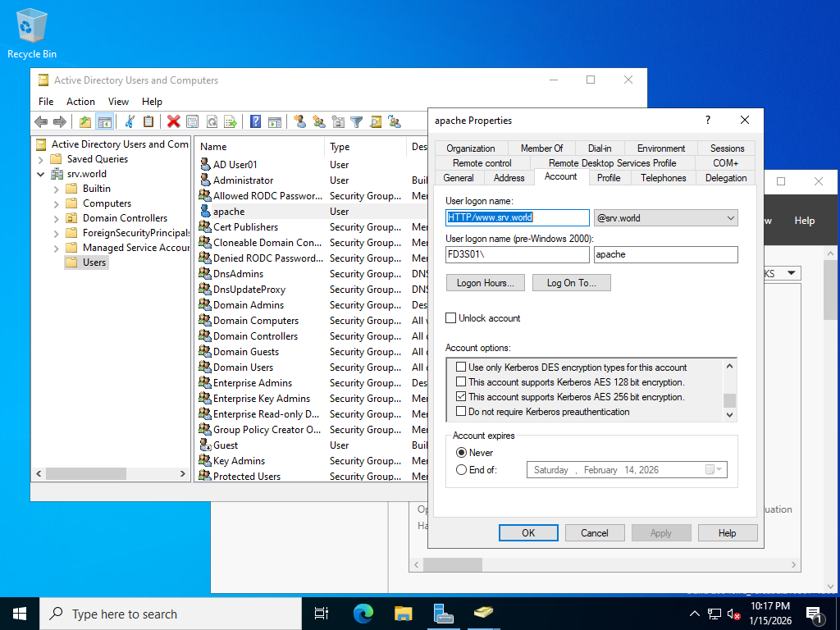The width and height of the screenshot is (840, 630).
Task: Click the Back arrow in toolbar
Action: (41, 121)
